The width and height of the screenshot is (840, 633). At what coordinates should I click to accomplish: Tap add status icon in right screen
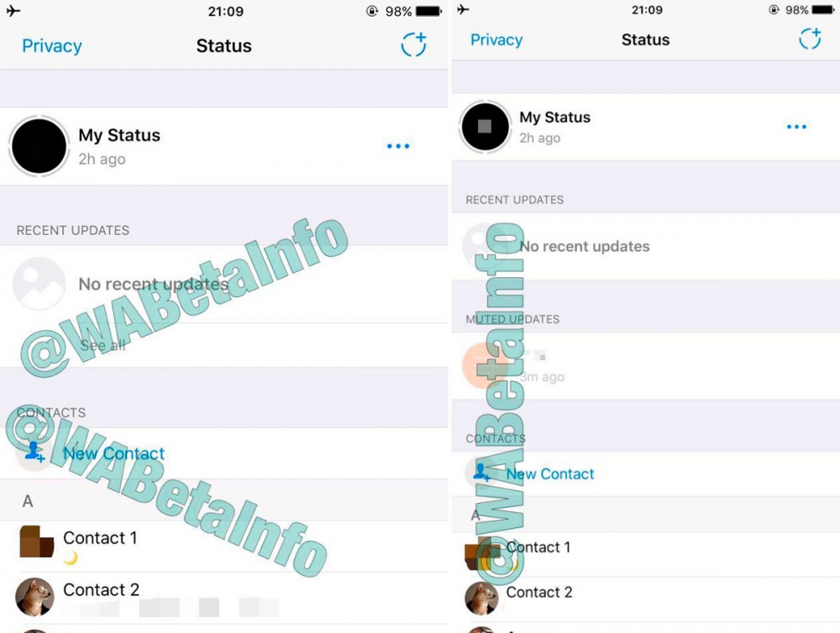click(810, 39)
